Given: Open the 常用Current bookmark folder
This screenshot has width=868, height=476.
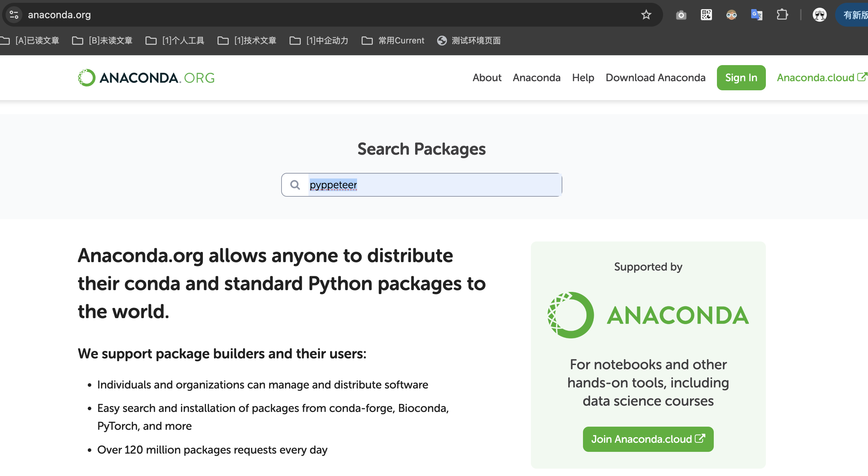Looking at the screenshot, I should pos(393,41).
